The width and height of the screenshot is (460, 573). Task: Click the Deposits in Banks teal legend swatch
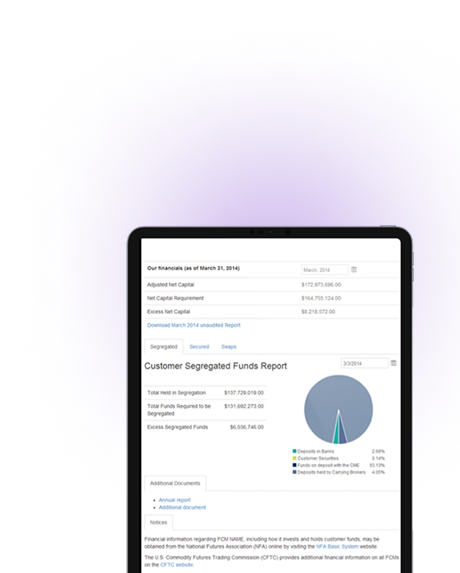[294, 451]
